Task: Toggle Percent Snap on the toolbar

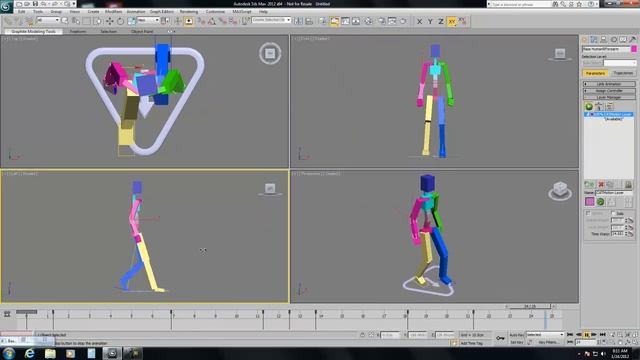Action: tap(222, 21)
